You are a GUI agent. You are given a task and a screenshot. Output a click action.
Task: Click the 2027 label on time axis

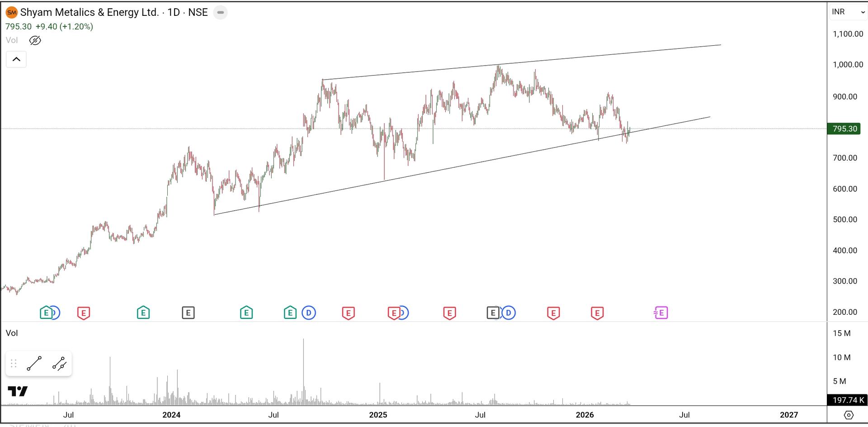789,415
